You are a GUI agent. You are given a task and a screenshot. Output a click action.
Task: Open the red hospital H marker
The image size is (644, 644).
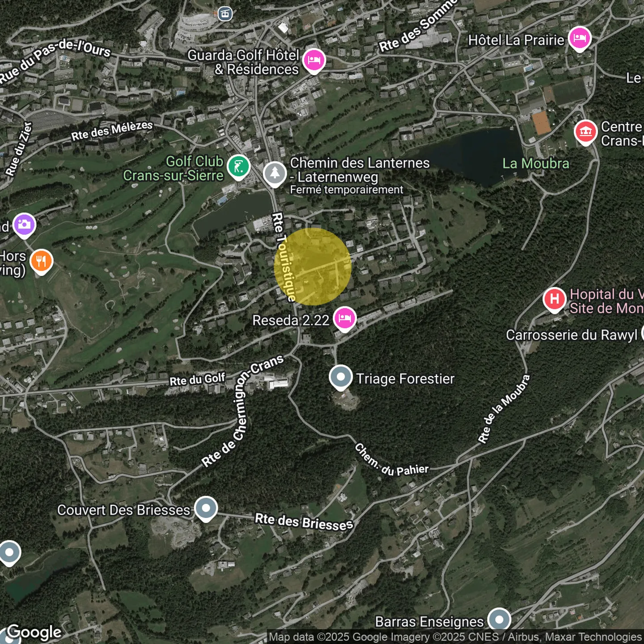555,299
